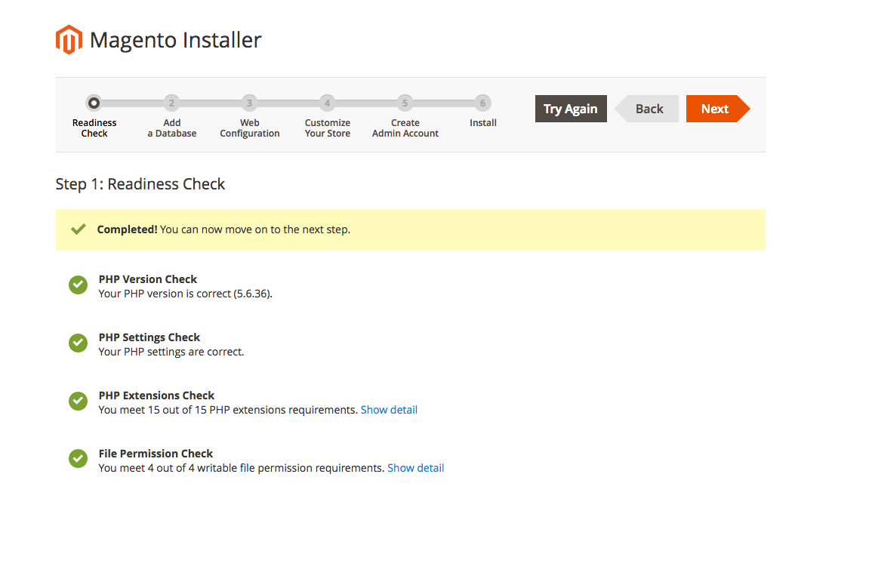Click the checkmark in the Completed banner
This screenshot has width=869, height=588.
point(78,229)
